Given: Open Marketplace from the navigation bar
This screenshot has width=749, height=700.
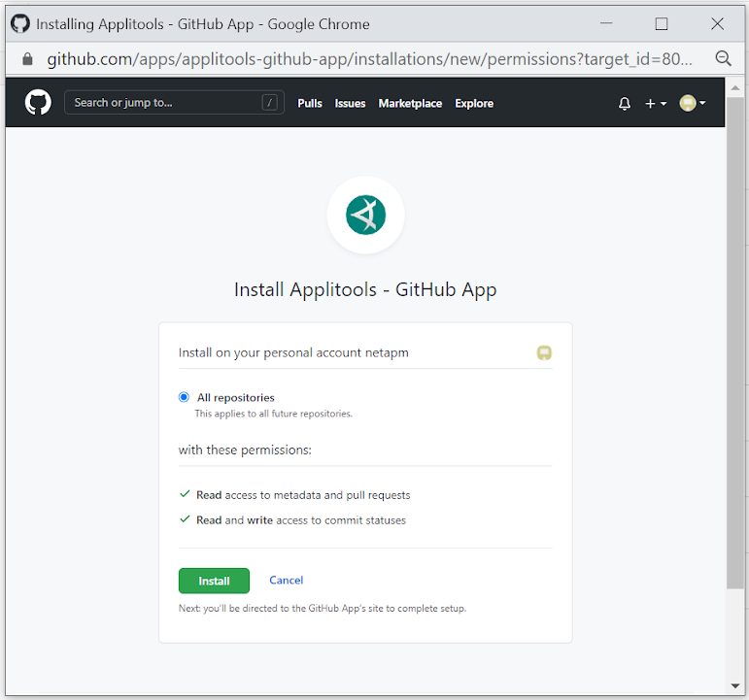Looking at the screenshot, I should 410,104.
